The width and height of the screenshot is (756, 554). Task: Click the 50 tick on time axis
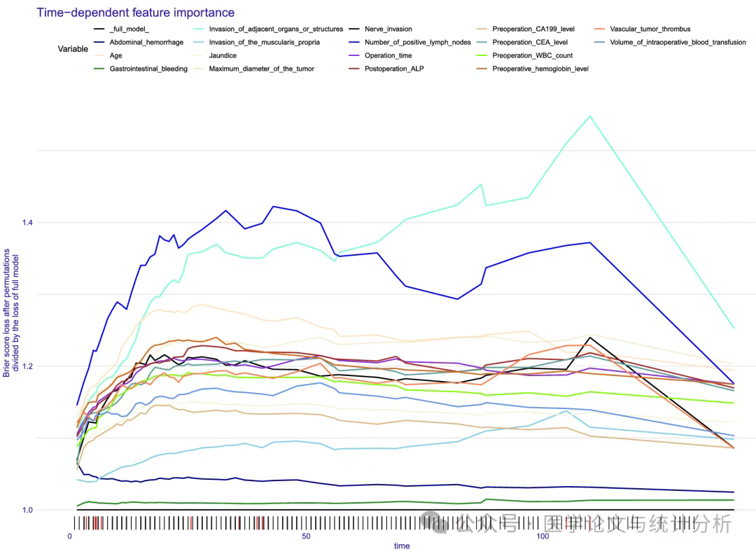[x=306, y=536]
